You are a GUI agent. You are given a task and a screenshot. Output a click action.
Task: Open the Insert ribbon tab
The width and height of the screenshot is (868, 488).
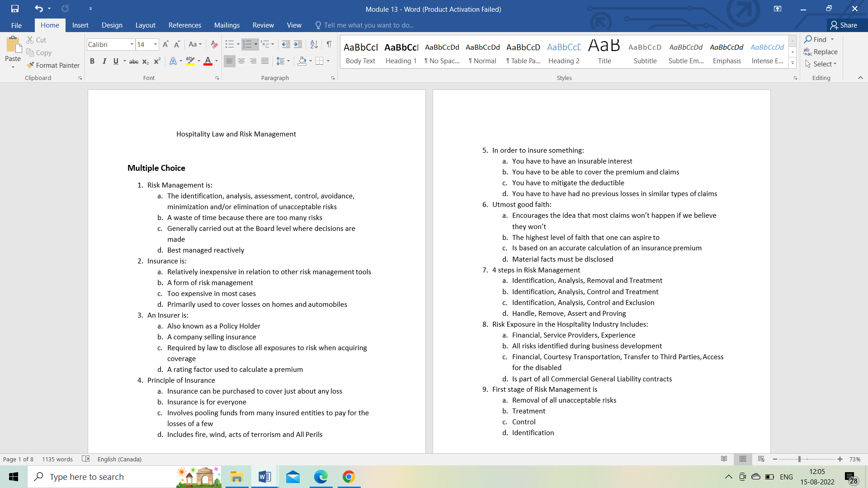pyautogui.click(x=80, y=25)
